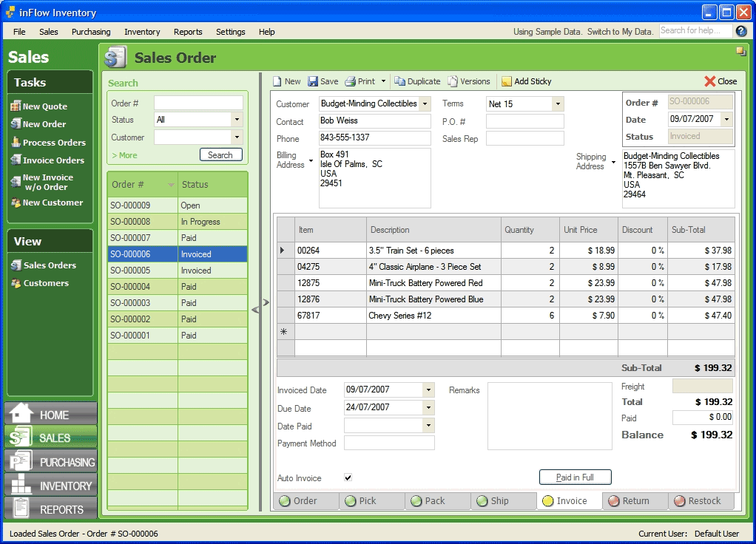Open the Purchasing menu

(x=91, y=32)
